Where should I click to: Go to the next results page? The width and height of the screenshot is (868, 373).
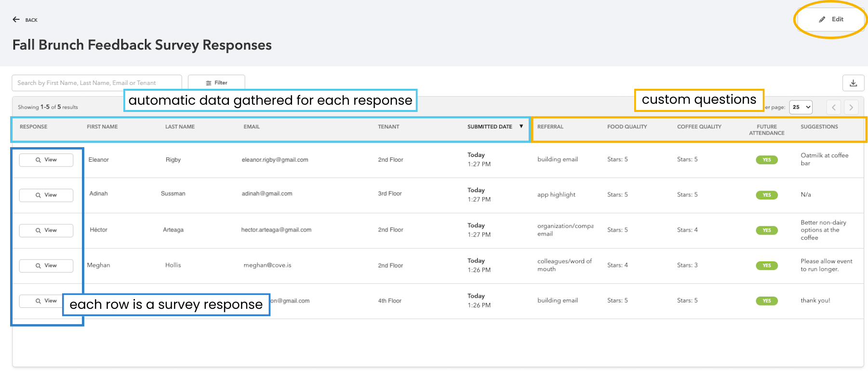[851, 107]
